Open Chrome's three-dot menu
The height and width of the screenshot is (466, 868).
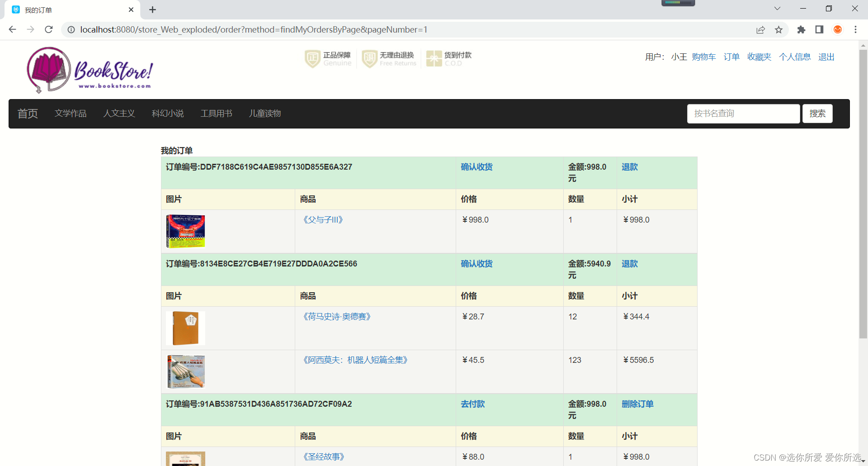click(x=855, y=30)
